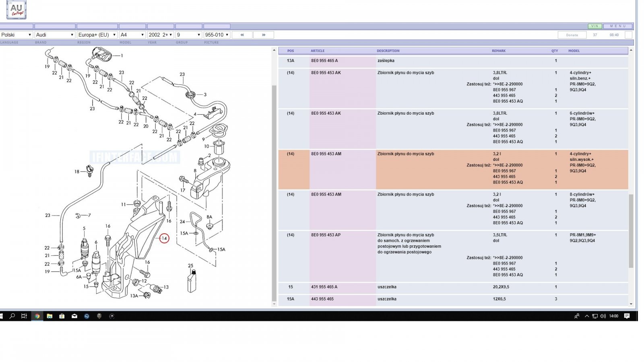Click diagram pane scroll-down arrow
The width and height of the screenshot is (644, 362).
point(274,304)
